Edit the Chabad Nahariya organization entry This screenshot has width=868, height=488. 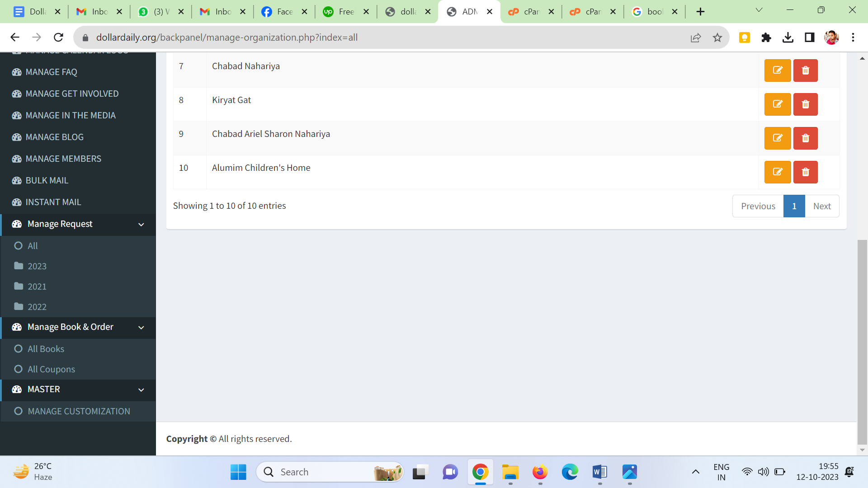pos(777,70)
